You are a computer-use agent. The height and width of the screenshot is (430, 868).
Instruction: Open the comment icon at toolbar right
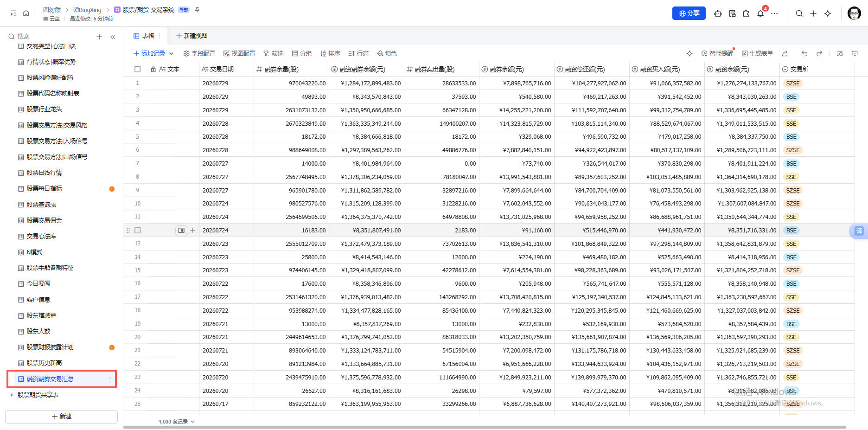click(x=855, y=54)
